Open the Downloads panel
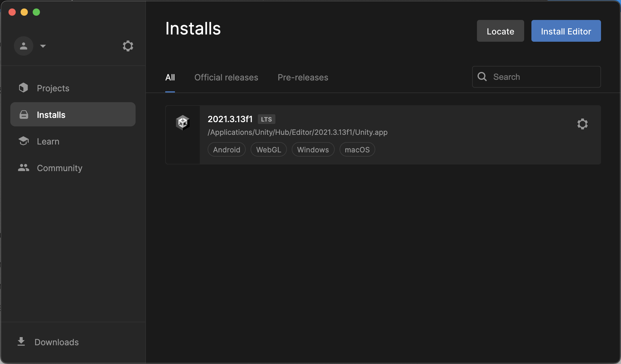The height and width of the screenshot is (364, 621). coord(56,342)
